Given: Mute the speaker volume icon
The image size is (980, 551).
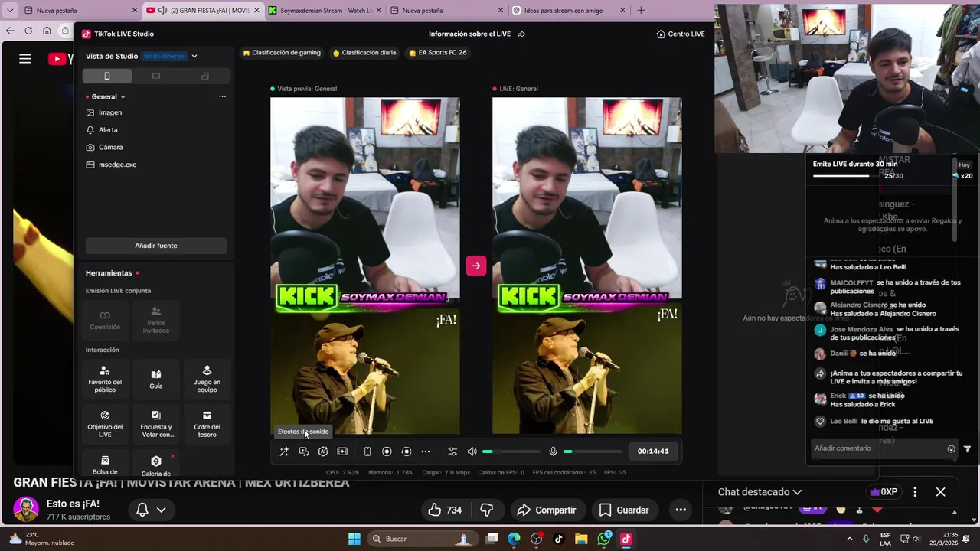Looking at the screenshot, I should pyautogui.click(x=472, y=452).
